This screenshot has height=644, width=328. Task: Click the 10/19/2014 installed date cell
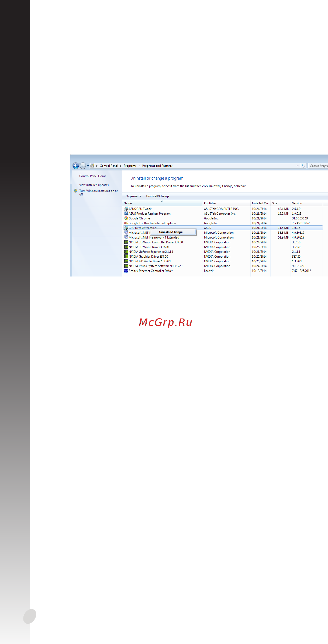(x=259, y=271)
